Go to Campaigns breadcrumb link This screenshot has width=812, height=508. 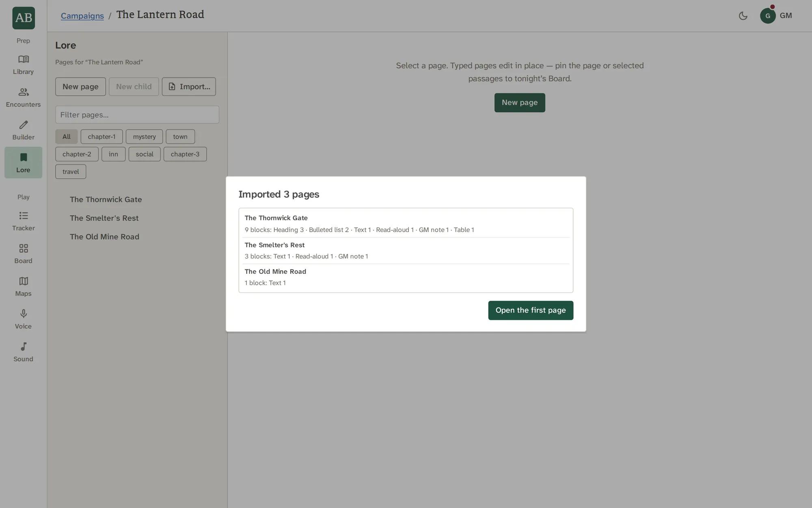click(82, 16)
